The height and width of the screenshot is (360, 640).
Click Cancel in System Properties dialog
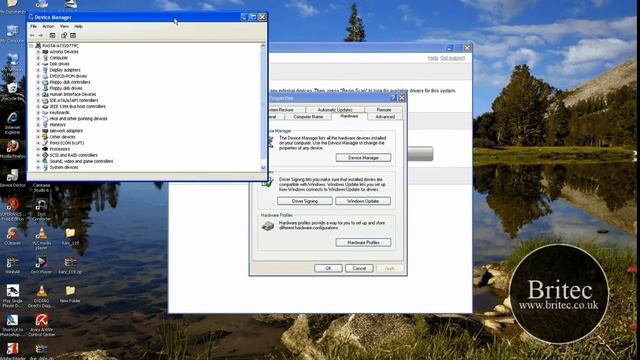point(359,268)
